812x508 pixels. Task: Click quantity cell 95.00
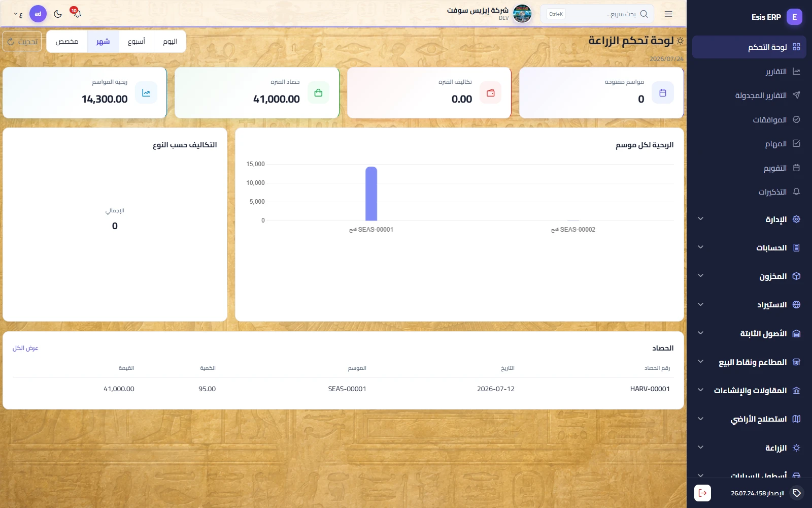click(207, 389)
